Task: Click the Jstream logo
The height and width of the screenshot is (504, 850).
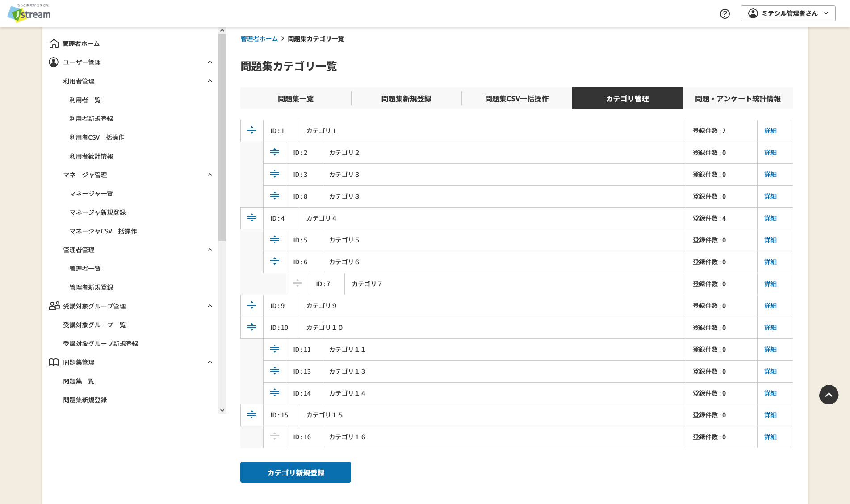Action: [29, 13]
